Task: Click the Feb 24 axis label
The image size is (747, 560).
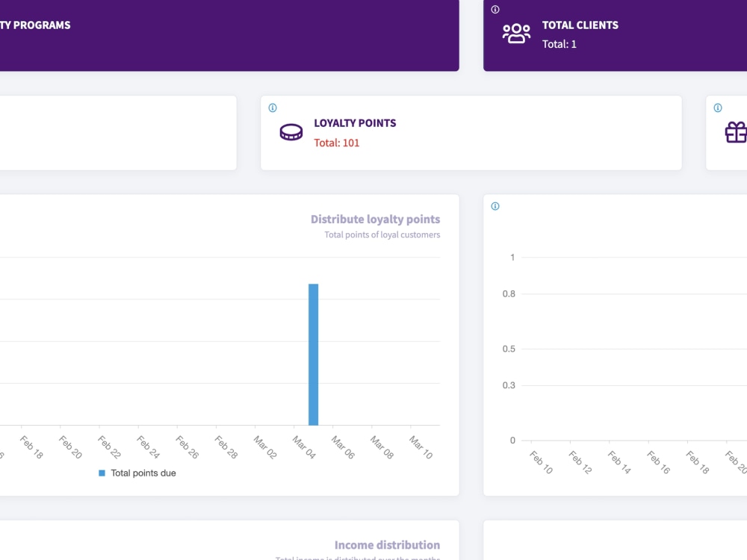Action: (148, 447)
